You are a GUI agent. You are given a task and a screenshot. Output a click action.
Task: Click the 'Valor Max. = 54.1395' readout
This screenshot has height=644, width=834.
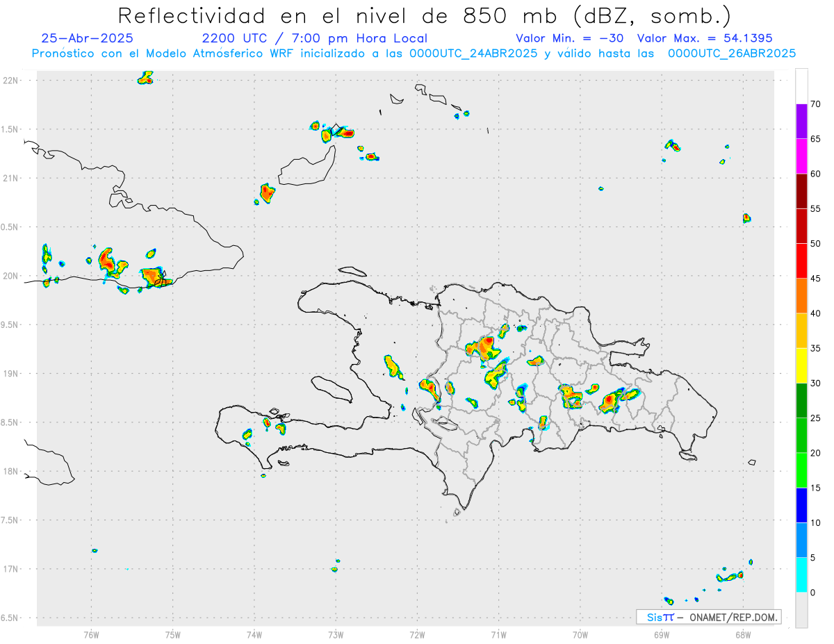point(705,38)
